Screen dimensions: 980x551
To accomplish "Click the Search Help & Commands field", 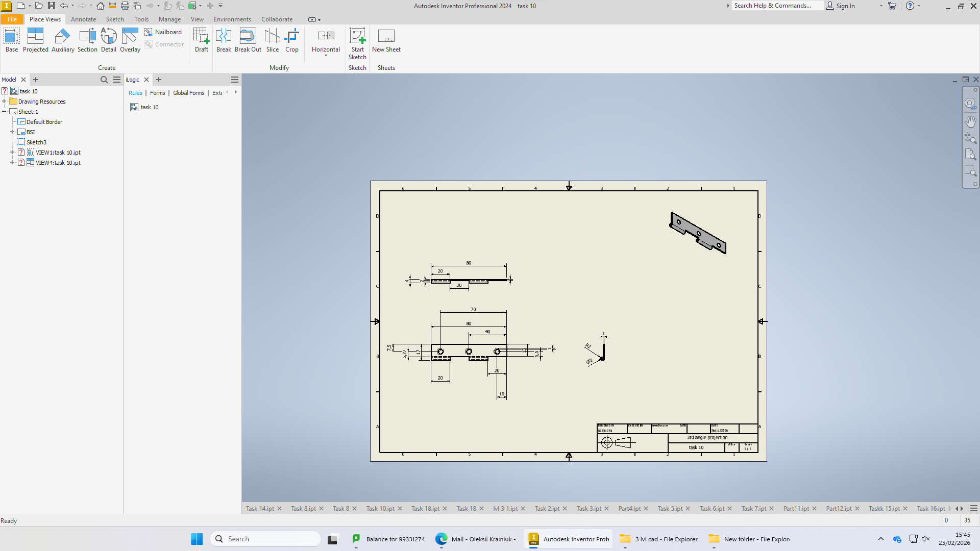I will point(777,6).
